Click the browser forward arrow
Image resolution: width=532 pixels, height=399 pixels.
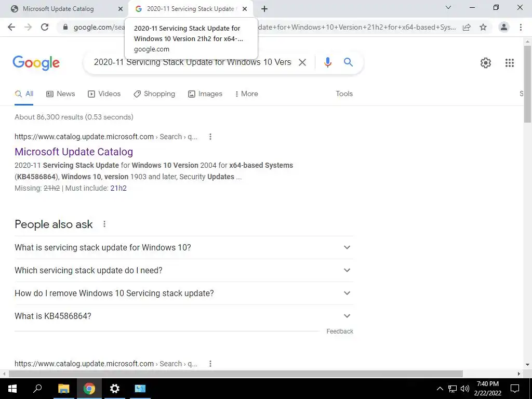[28, 27]
